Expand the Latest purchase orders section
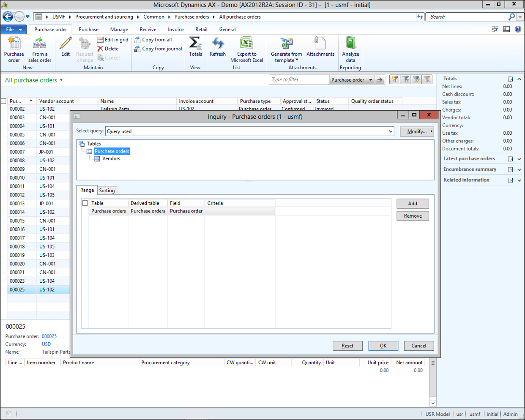525x420 pixels. tap(519, 159)
